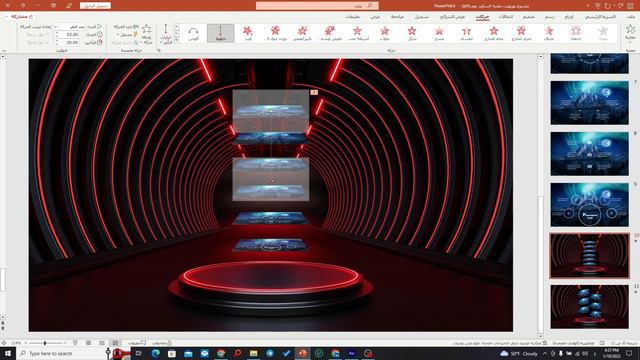Apply the عائم للخارج (Float Out) exit effect
This screenshot has width=640, height=360.
tap(494, 33)
